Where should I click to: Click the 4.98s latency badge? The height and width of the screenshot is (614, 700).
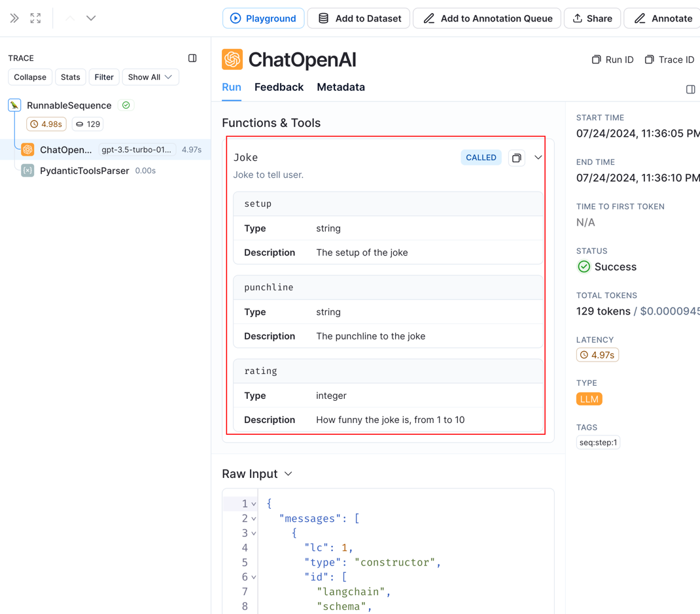click(x=46, y=124)
